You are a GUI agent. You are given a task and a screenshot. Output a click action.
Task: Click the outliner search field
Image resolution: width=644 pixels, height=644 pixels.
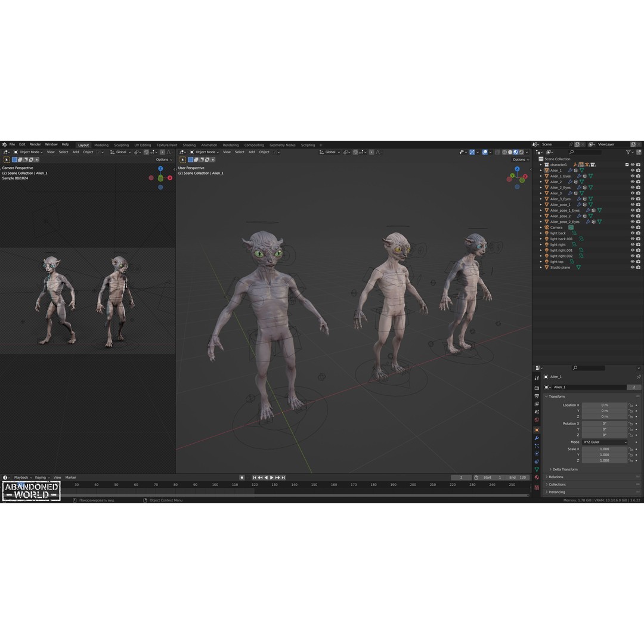(x=585, y=152)
